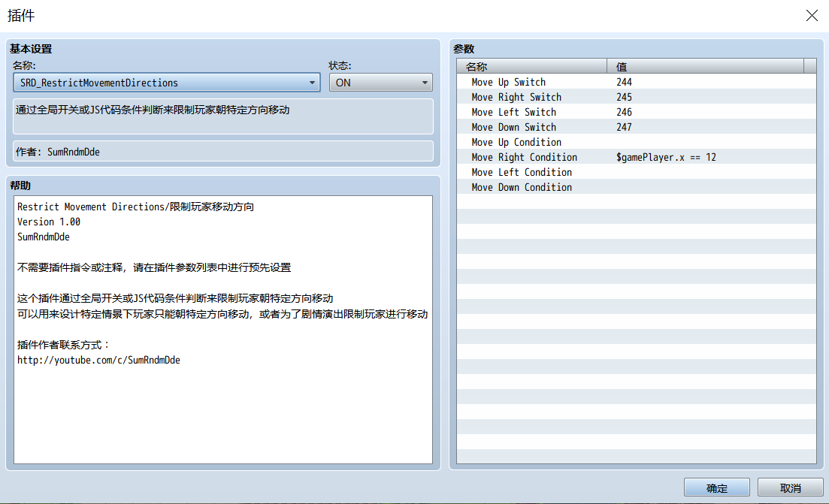Click the value 246
This screenshot has height=504, width=829.
tap(624, 112)
